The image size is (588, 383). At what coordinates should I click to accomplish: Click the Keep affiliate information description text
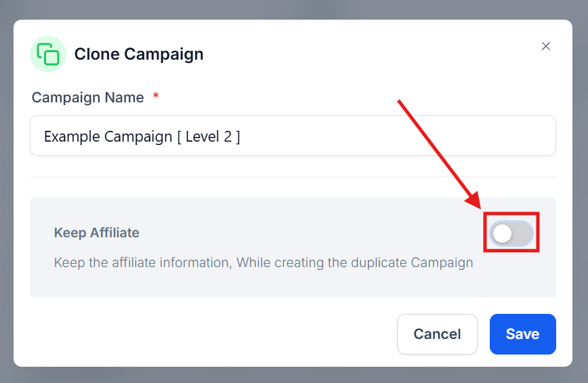point(264,262)
